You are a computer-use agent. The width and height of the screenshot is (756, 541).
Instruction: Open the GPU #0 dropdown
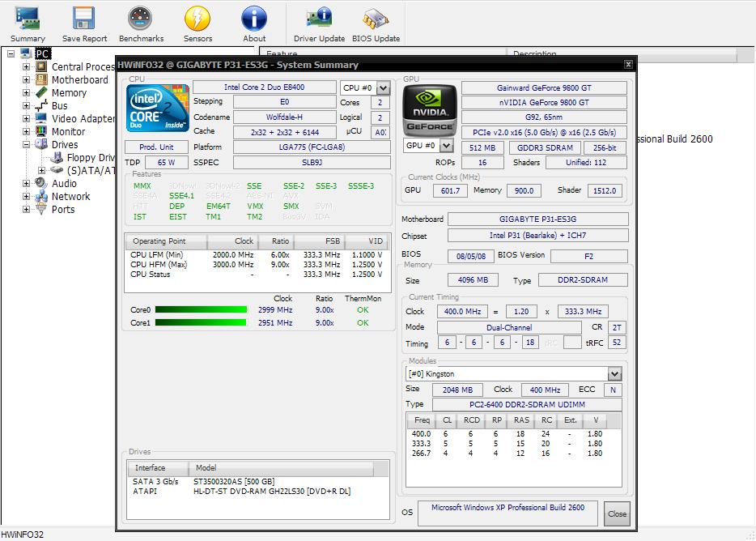[x=447, y=145]
